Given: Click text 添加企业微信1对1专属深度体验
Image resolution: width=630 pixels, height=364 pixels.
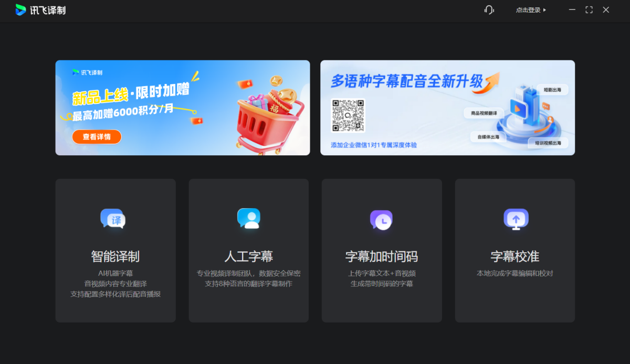Looking at the screenshot, I should click(374, 145).
